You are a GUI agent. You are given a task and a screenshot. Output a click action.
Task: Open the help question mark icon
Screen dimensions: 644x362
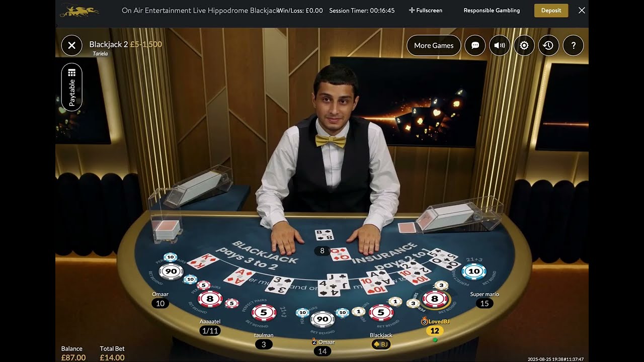[573, 45]
